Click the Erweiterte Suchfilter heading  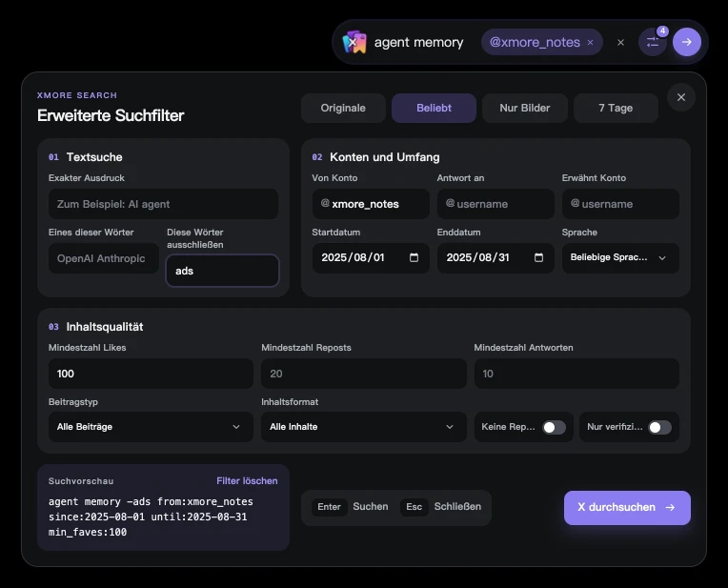tap(111, 115)
